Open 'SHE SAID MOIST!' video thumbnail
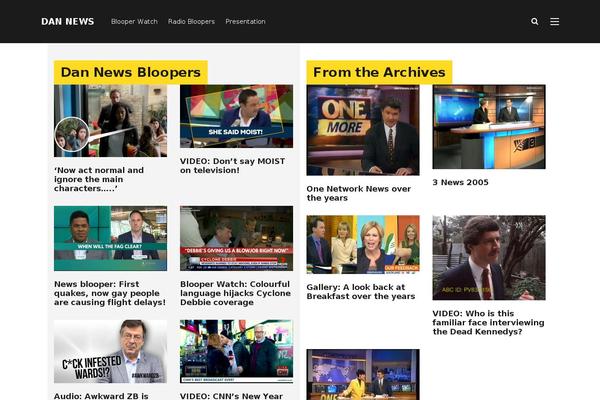This screenshot has height=400, width=600. coord(236,116)
